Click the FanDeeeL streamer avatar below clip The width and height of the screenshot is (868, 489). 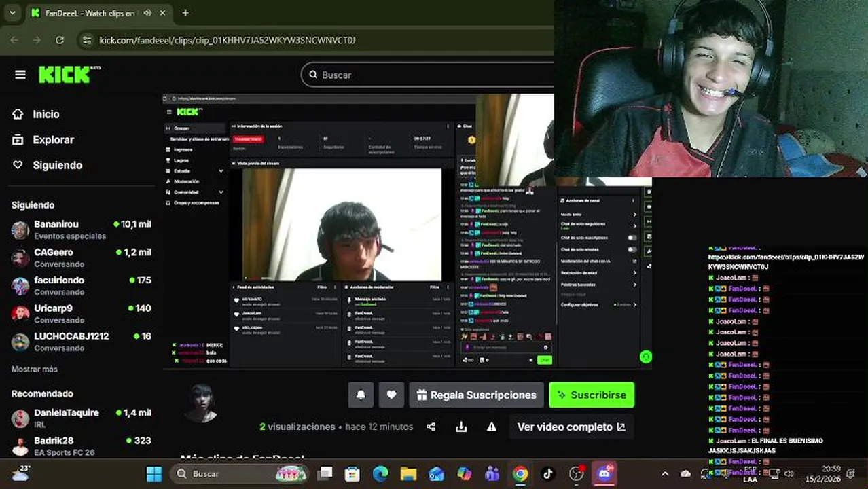pos(201,403)
